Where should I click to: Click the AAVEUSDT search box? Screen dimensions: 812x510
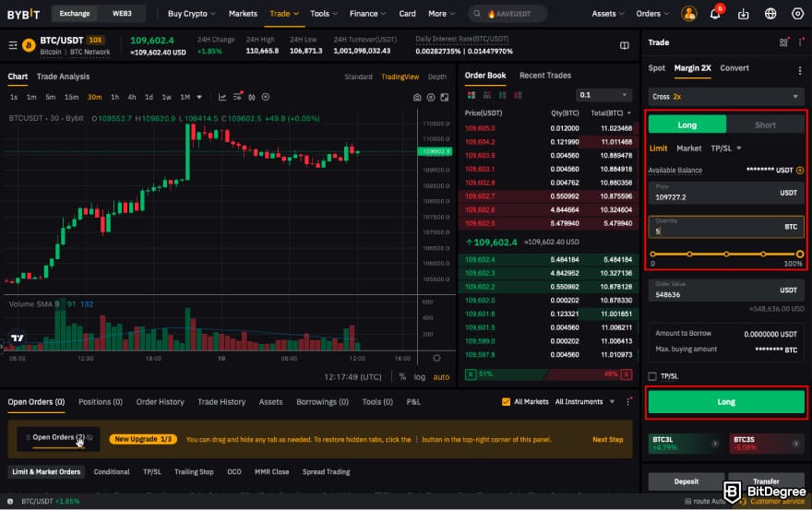pos(507,14)
